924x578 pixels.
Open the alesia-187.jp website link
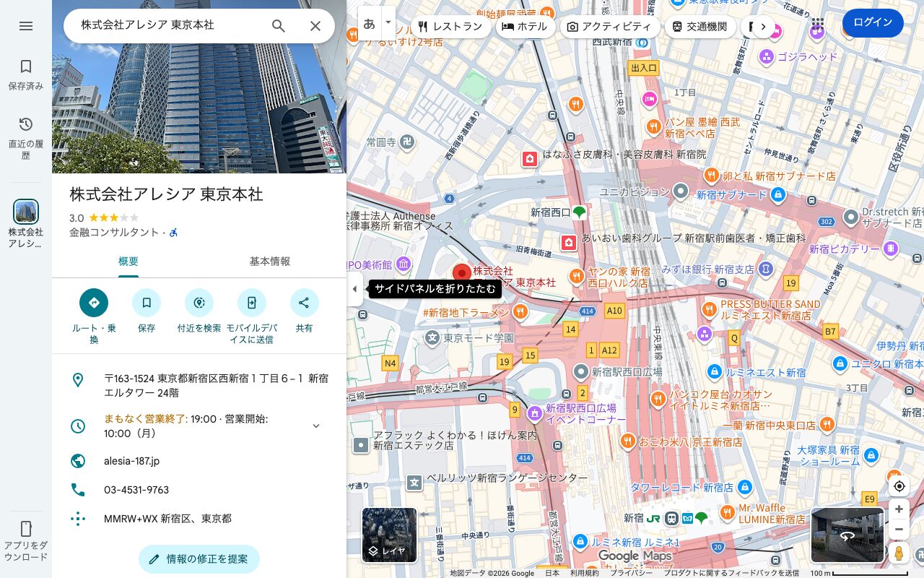coord(131,461)
